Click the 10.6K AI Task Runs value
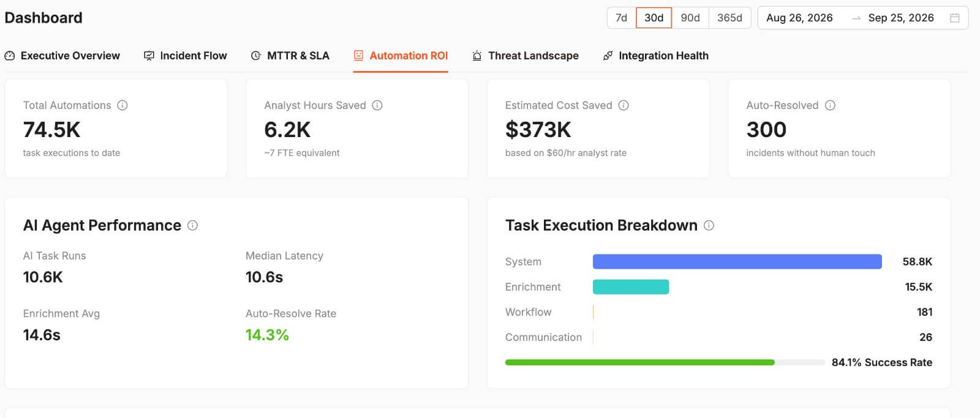 43,277
